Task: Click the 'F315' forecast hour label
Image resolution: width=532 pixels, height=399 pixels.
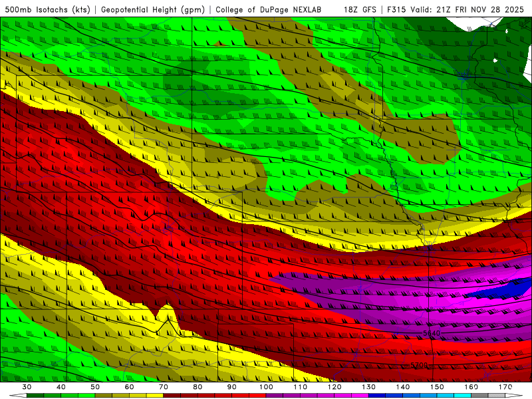Action: [x=397, y=9]
